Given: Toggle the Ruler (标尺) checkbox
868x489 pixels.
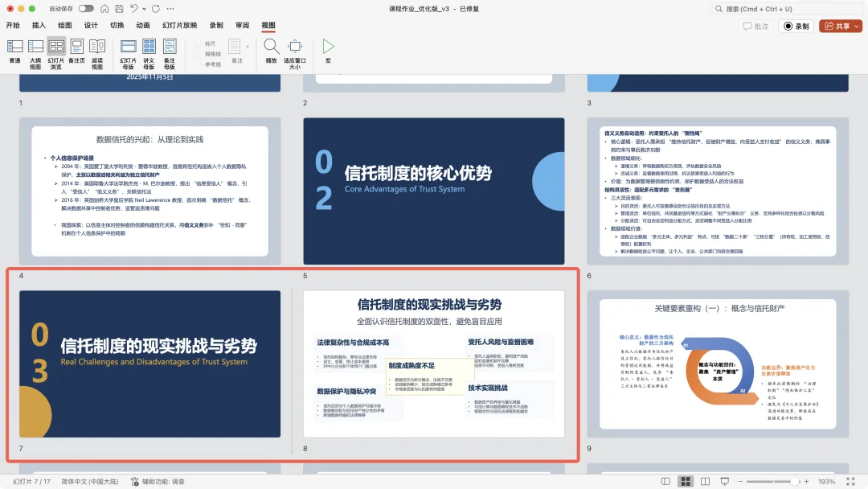Looking at the screenshot, I should pos(198,43).
